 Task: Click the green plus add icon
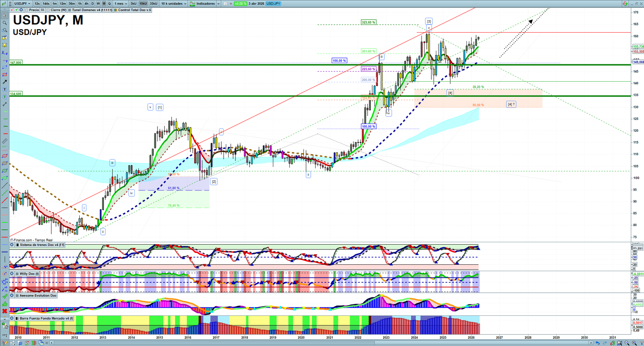click(17, 10)
